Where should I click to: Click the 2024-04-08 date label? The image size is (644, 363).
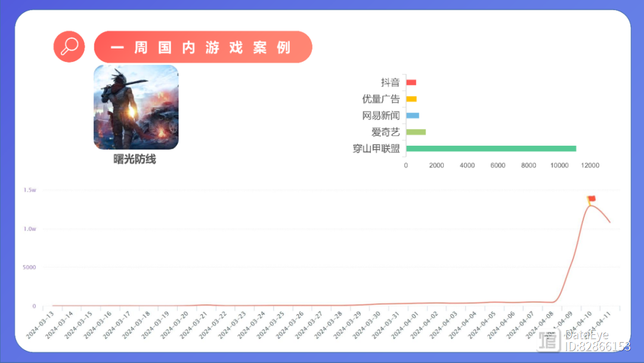coord(540,325)
